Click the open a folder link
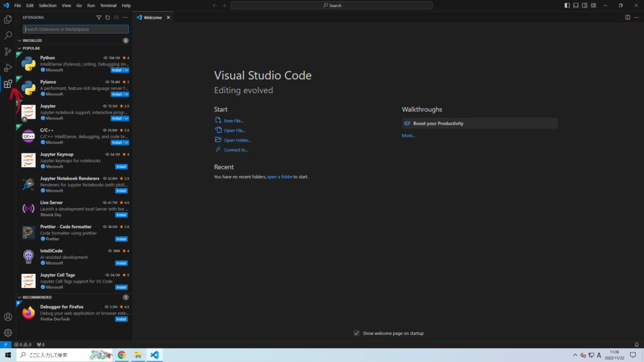The width and height of the screenshot is (644, 362). pos(280,177)
